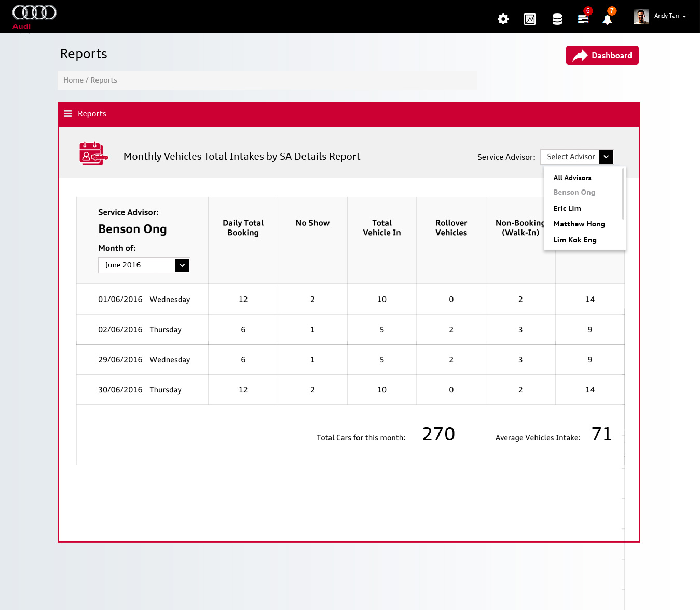Screen dimensions: 700x610
Task: Click advisor dropdown list scrollbar
Action: pyautogui.click(x=623, y=194)
